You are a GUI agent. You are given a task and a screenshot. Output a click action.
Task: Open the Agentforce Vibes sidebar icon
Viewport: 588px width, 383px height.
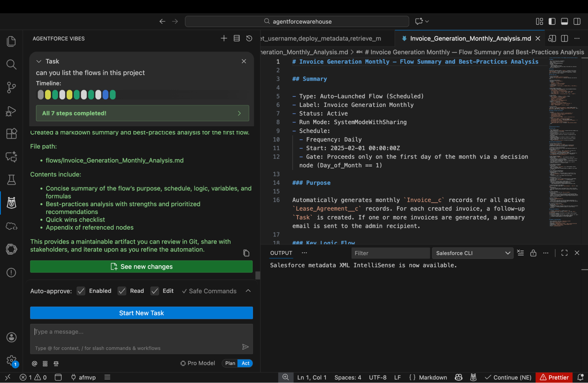(11, 203)
